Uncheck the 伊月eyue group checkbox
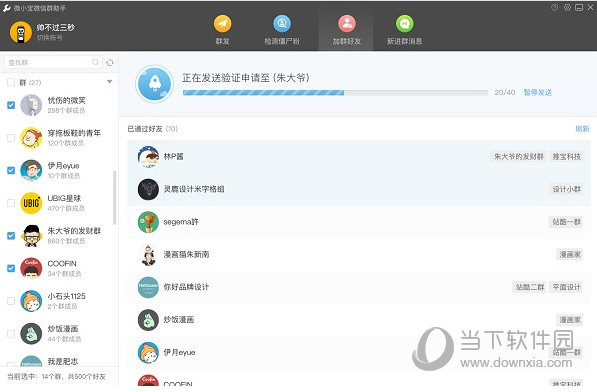This screenshot has width=597, height=392. pos(11,170)
